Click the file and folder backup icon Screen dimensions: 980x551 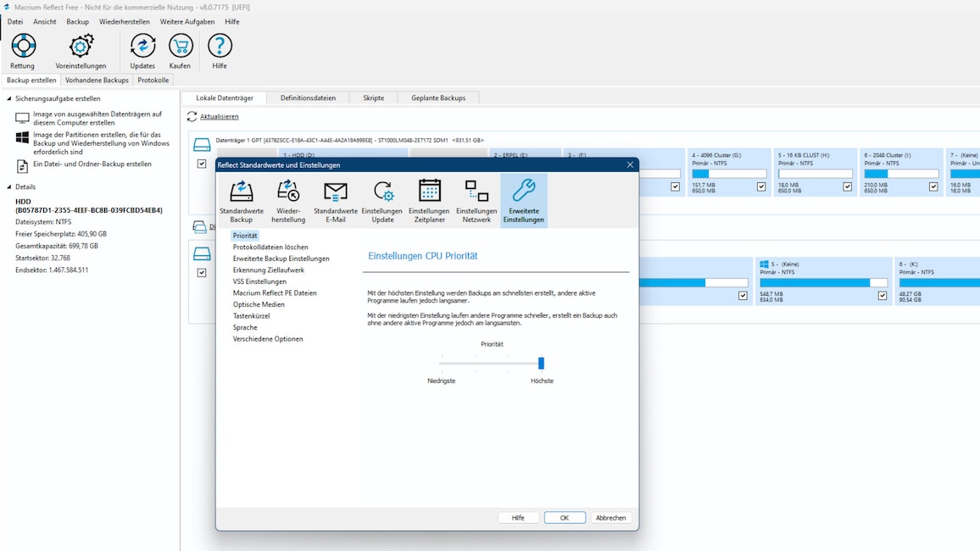22,165
